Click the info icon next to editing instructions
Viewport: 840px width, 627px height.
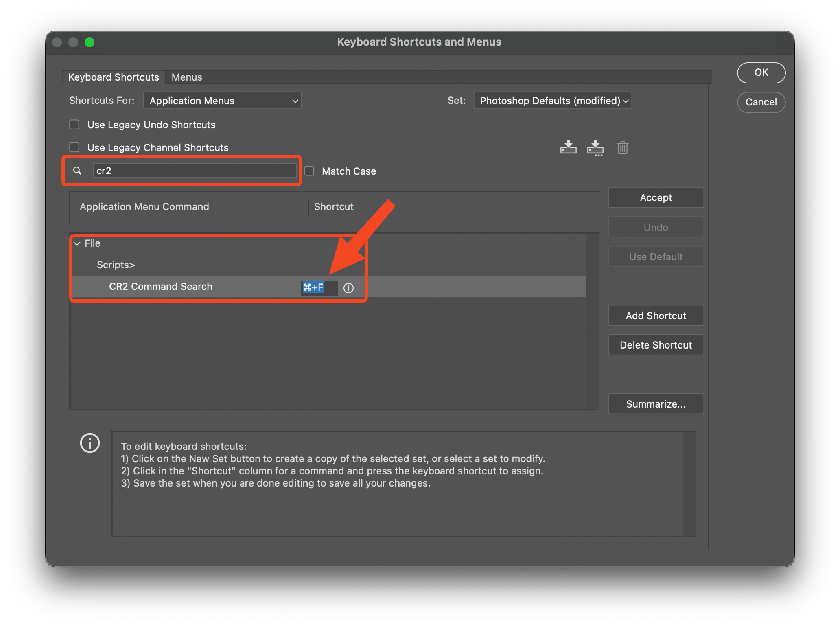[90, 443]
